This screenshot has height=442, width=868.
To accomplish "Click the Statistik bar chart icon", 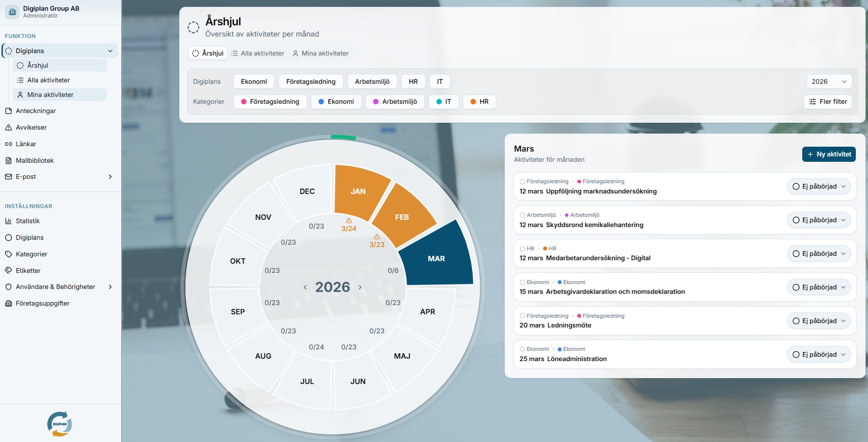I will tap(8, 221).
